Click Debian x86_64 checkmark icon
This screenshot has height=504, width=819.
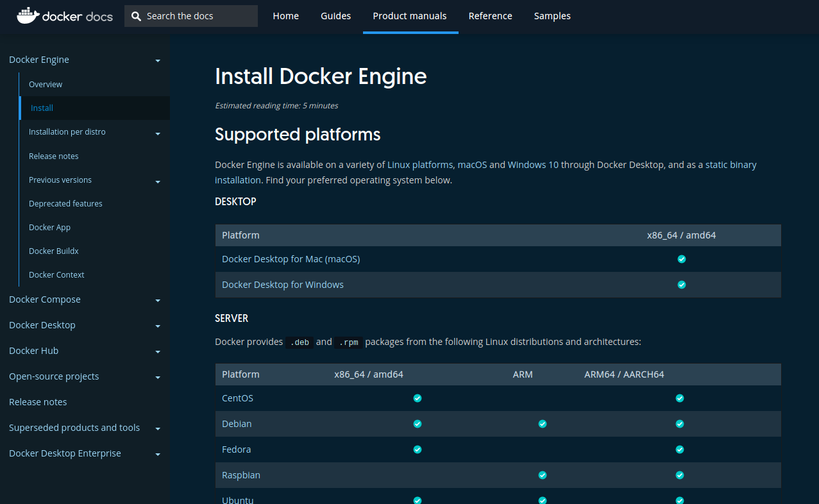418,424
